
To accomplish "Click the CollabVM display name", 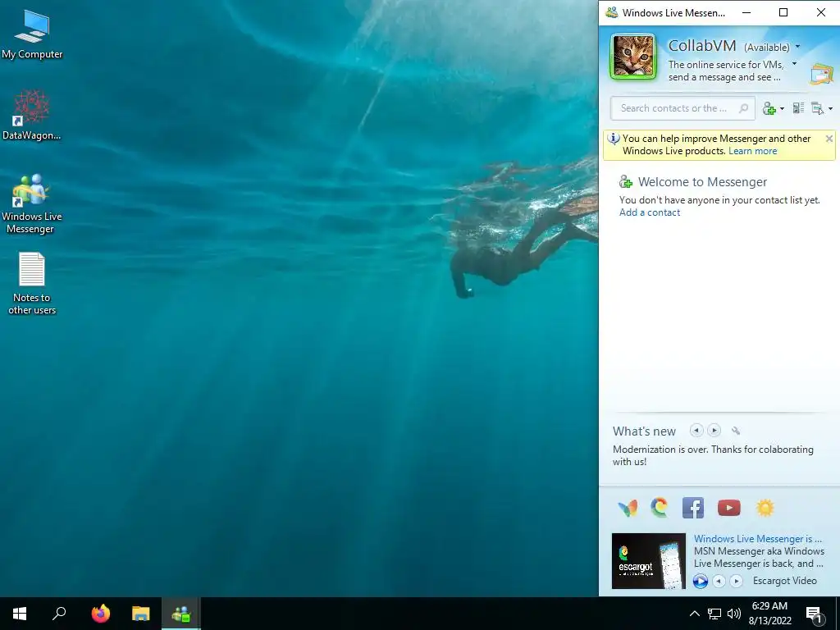I will (x=702, y=46).
